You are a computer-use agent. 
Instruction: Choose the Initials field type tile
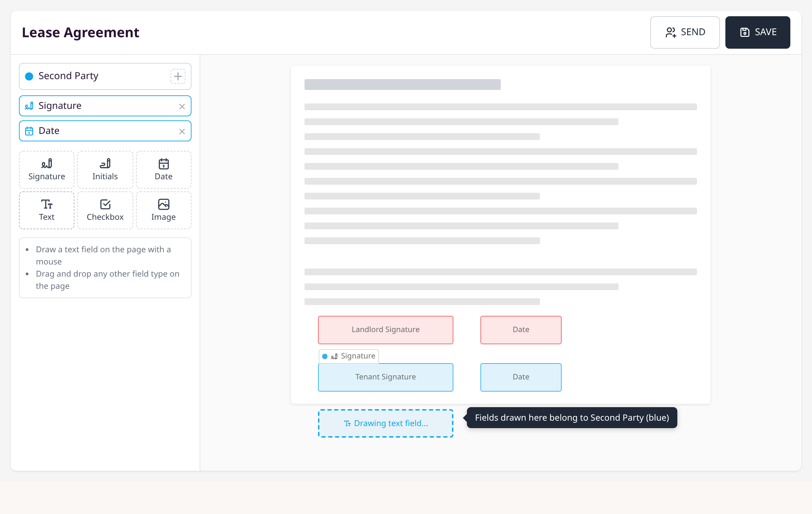(x=105, y=170)
